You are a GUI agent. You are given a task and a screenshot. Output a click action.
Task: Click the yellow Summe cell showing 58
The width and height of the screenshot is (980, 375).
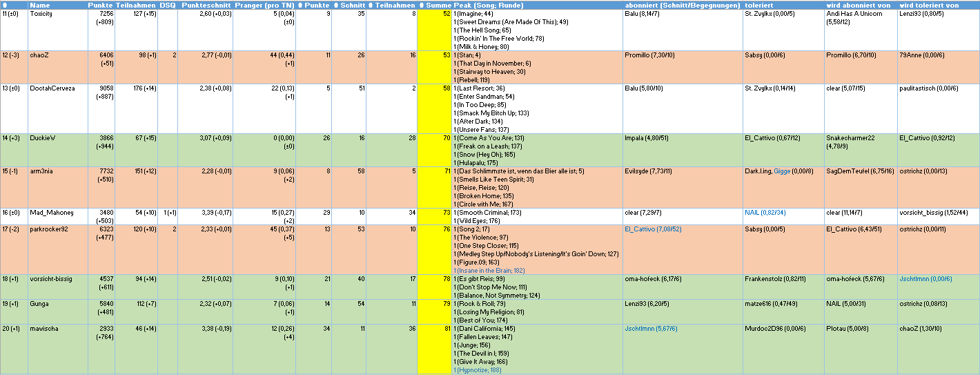[x=435, y=108]
